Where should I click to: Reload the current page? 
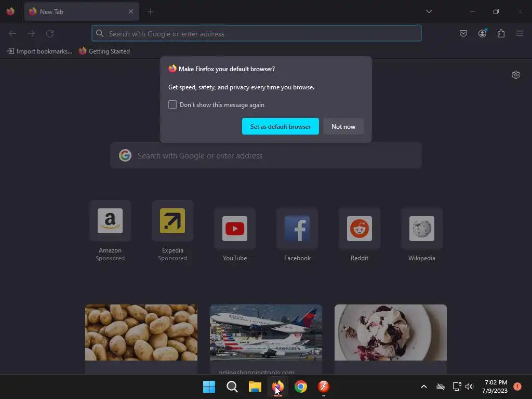click(x=50, y=34)
